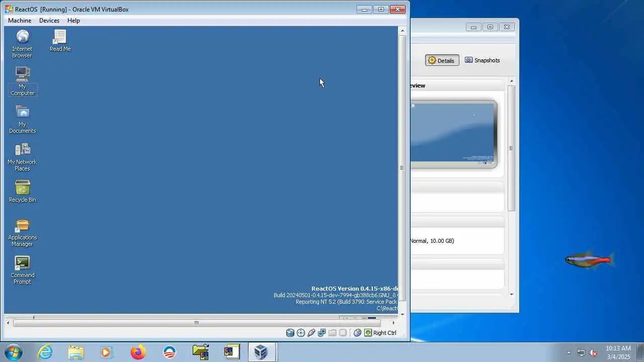Viewport: 644px width, 362px height.
Task: Select the Applications Manager icon
Action: [x=22, y=233]
